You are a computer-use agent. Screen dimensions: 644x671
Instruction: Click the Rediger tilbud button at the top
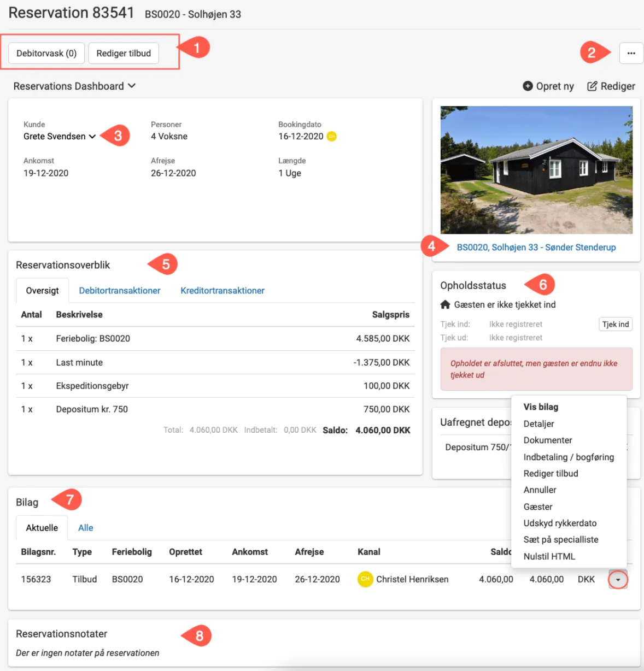pos(124,54)
